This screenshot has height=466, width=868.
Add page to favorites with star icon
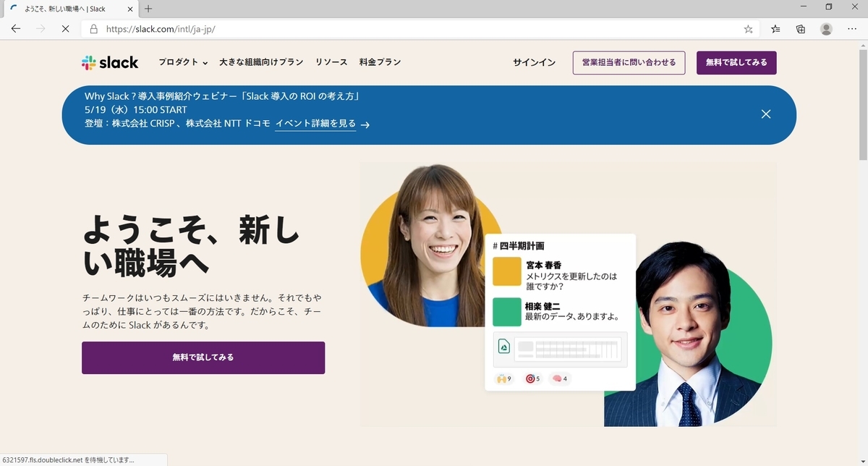pos(748,29)
